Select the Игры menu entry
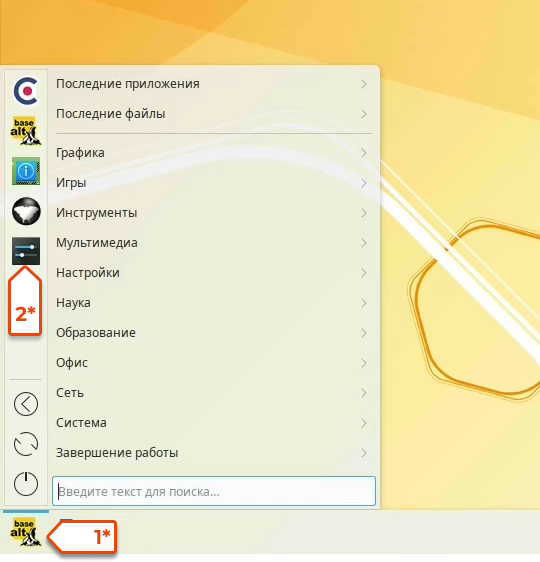Viewport: 540px width, 562px height. click(214, 183)
